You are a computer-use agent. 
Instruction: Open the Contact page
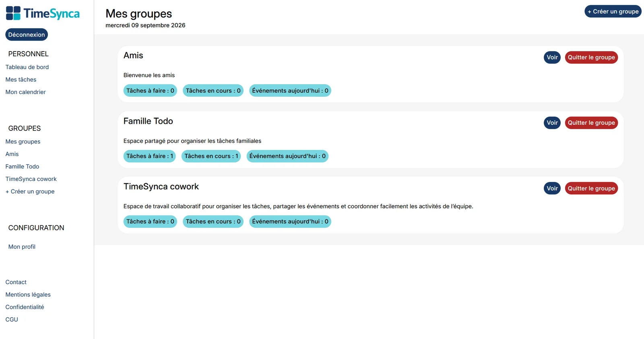[x=16, y=282]
